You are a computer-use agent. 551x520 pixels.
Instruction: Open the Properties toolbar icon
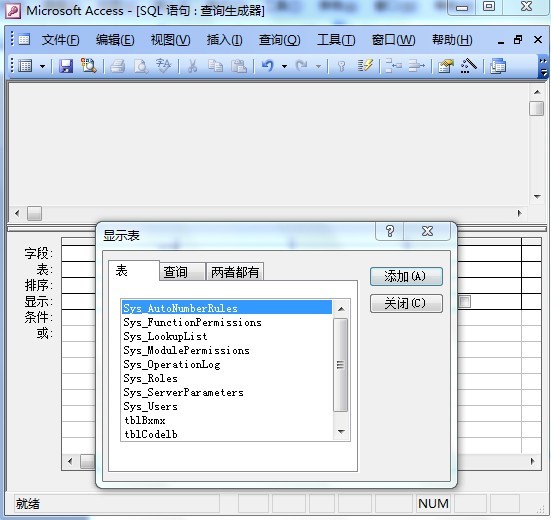click(x=446, y=66)
